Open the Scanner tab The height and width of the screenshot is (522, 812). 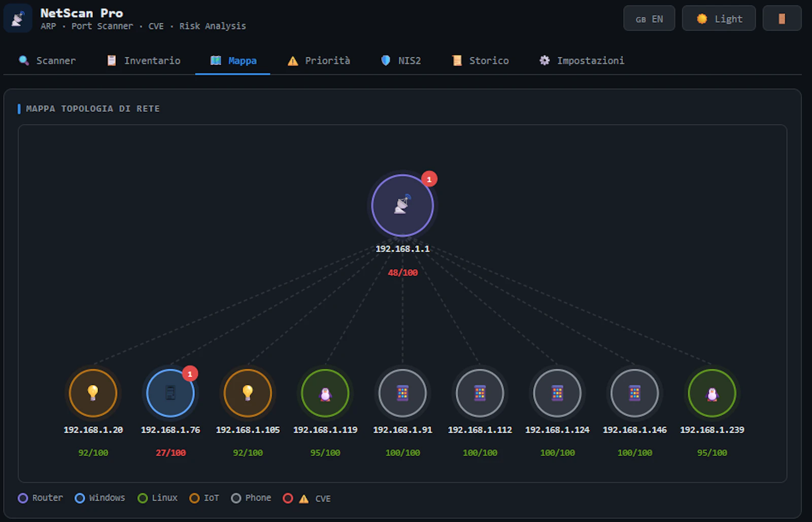coord(47,60)
